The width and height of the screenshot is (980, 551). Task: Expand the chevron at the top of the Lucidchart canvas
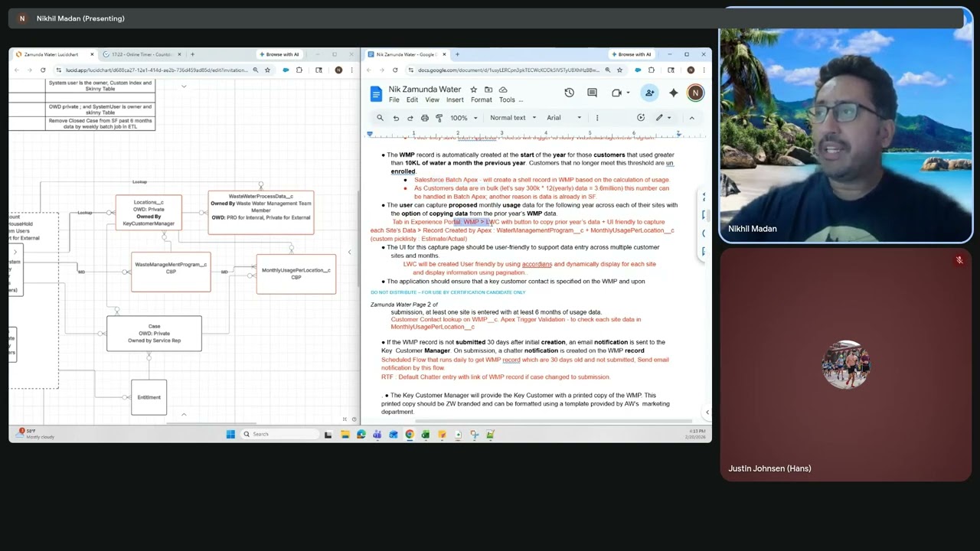184,86
